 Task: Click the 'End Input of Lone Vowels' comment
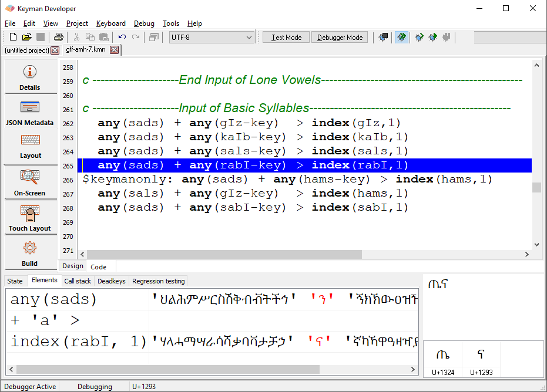coord(302,80)
